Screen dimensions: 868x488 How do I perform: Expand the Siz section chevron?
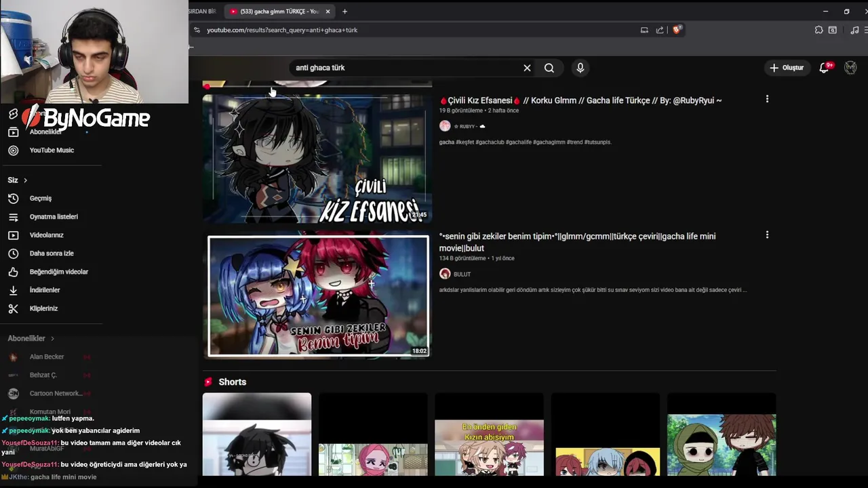[25, 180]
